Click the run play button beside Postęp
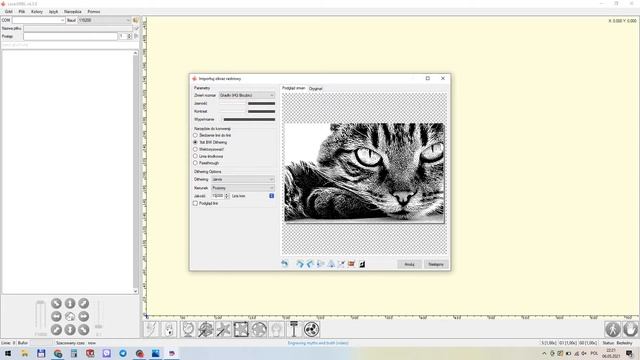This screenshot has height=360, width=640. 136,36
